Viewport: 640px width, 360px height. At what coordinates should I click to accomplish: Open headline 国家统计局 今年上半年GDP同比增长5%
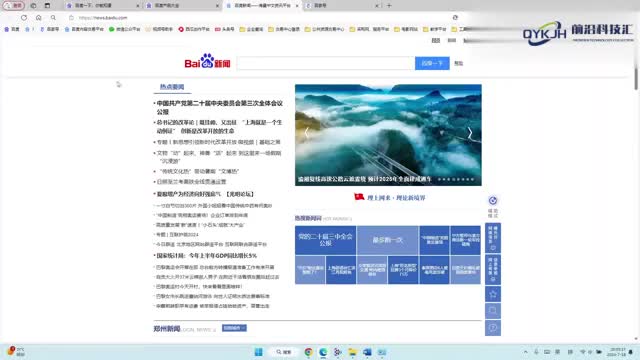pos(207,256)
